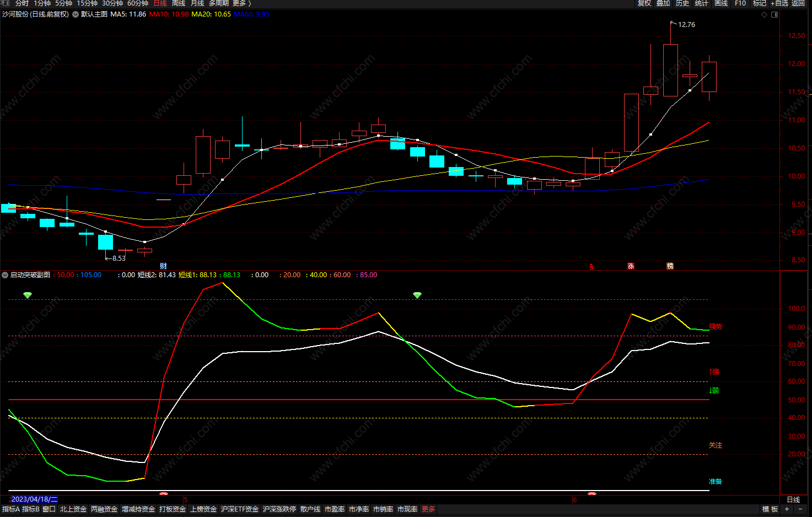
Task: Click the 12.76 high price label
Action: [x=686, y=25]
